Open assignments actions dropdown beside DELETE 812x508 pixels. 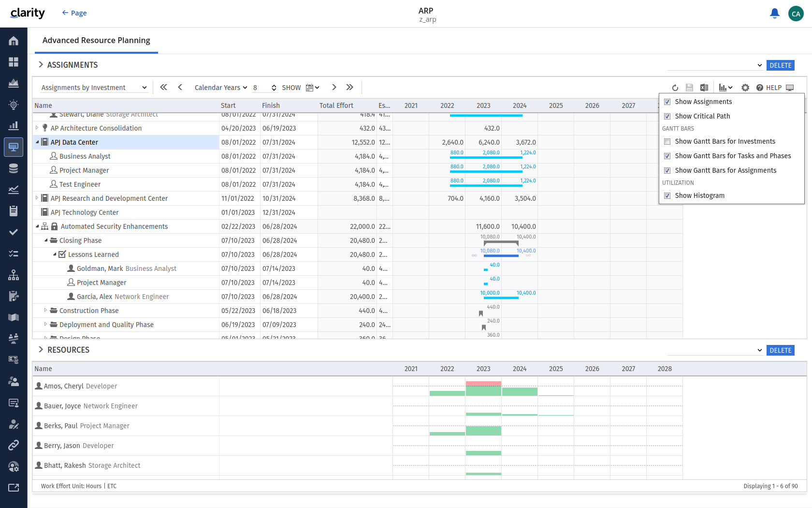tap(715, 65)
